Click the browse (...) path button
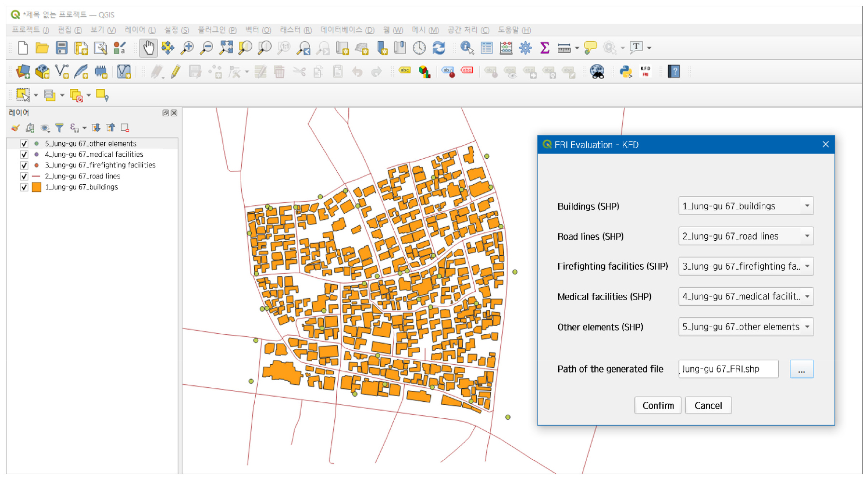868x480 pixels. (x=801, y=370)
